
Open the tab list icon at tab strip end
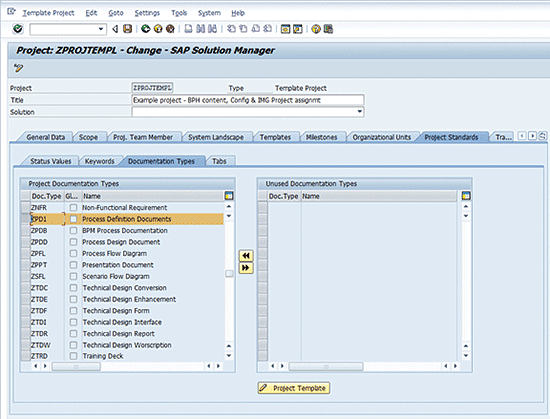point(543,136)
